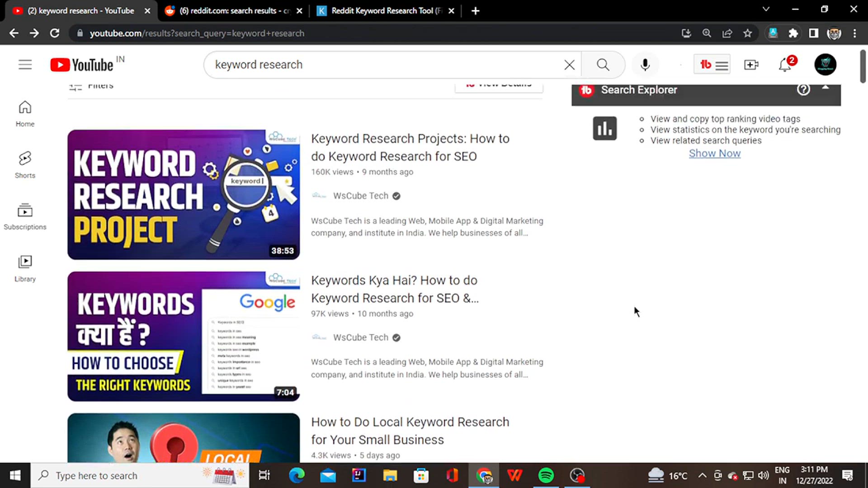Open WsCube Tech channel under second video
Viewport: 868px width, 488px height.
point(360,338)
